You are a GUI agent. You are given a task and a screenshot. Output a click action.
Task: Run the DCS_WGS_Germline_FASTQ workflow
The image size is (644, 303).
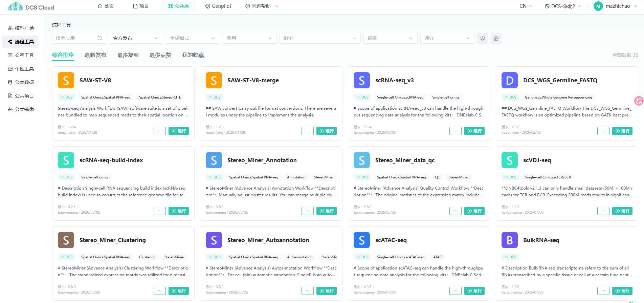click(x=622, y=131)
